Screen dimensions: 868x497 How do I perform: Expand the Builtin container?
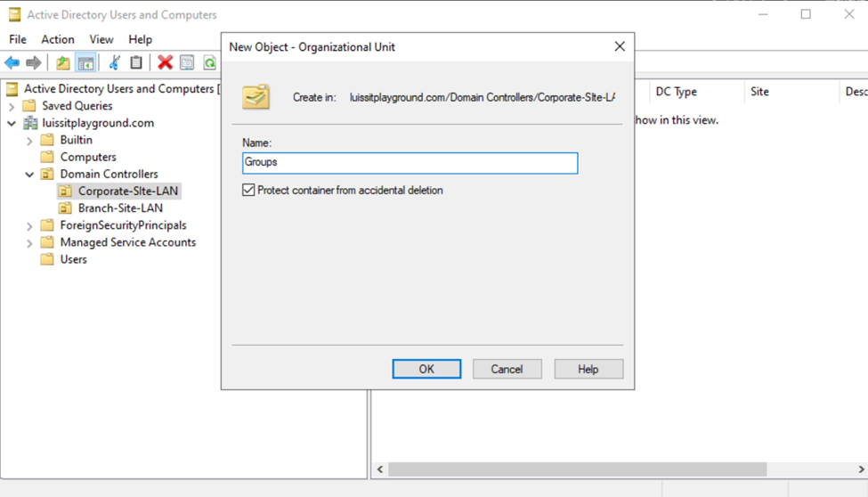click(29, 141)
